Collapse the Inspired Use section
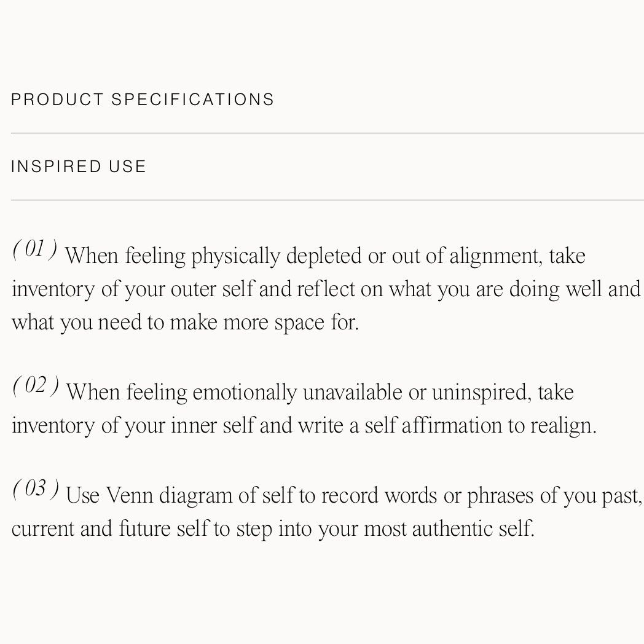This screenshot has height=644, width=644. click(x=79, y=167)
